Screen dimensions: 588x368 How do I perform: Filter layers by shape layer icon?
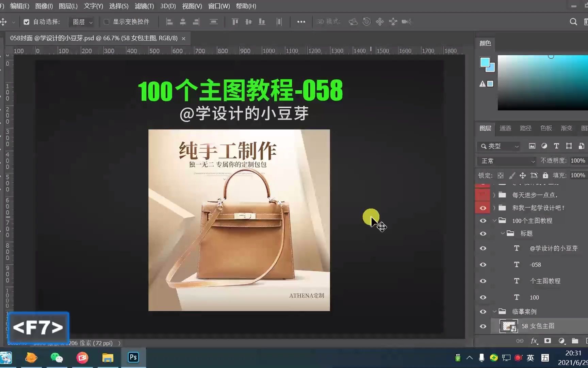569,146
